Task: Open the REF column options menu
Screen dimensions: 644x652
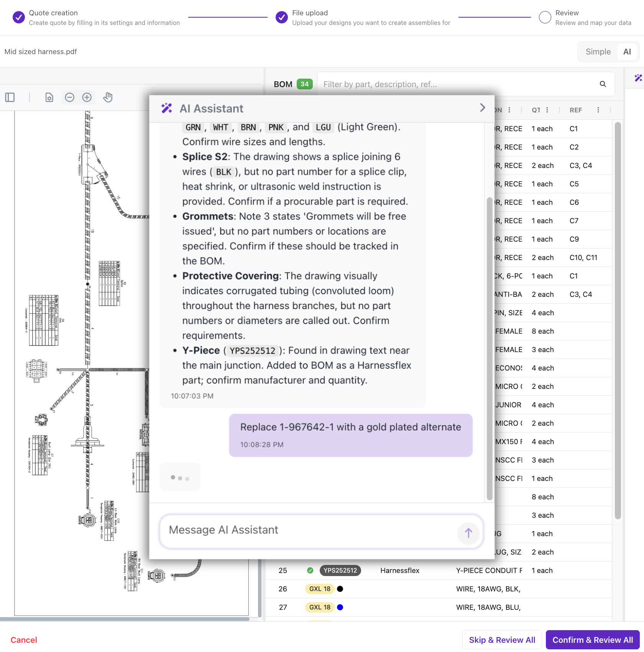Action: (x=598, y=110)
